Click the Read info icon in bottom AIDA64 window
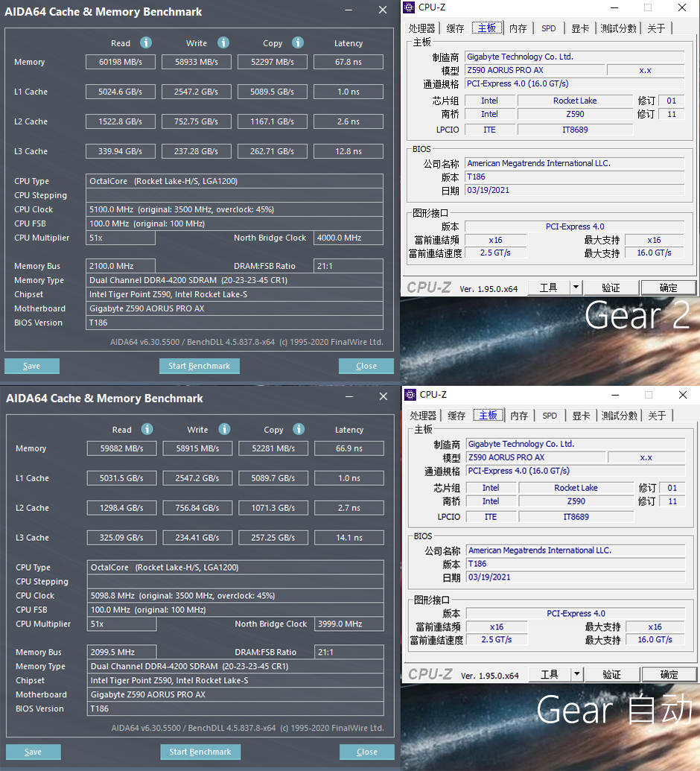This screenshot has height=771, width=700. tap(147, 429)
